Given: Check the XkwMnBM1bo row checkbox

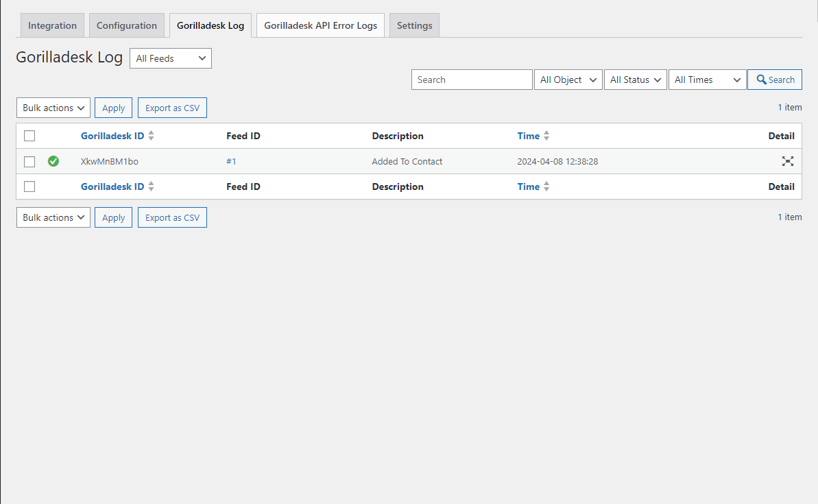Looking at the screenshot, I should pos(29,162).
